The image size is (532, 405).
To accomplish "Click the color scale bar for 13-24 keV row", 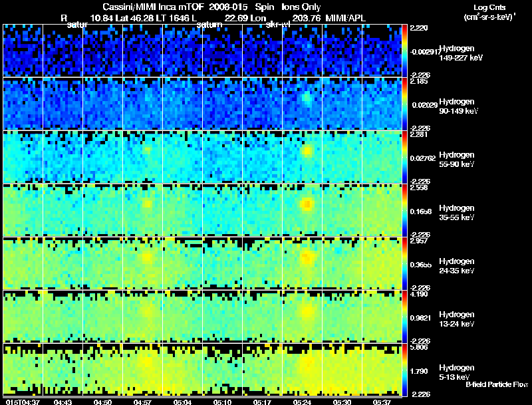I will point(404,317).
